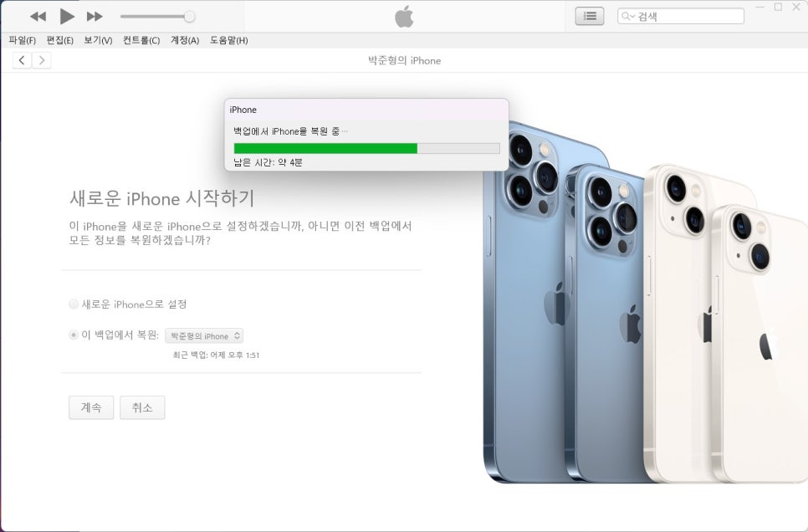This screenshot has height=532, width=808.
Task: Go back with the left arrow
Action: [22, 60]
